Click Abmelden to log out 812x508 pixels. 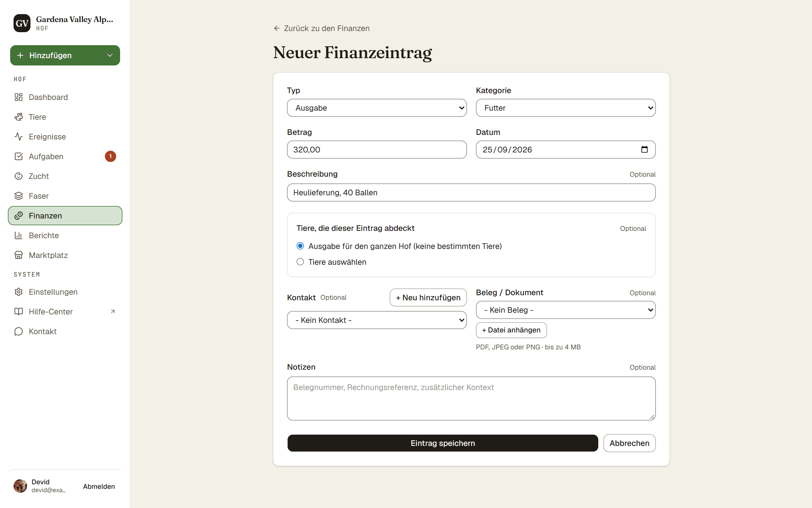point(99,487)
